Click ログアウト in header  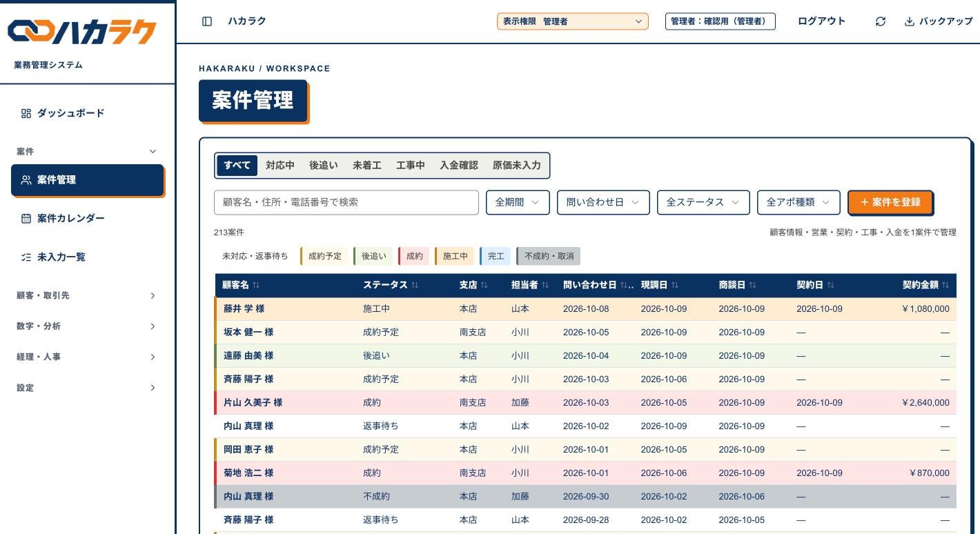point(821,21)
